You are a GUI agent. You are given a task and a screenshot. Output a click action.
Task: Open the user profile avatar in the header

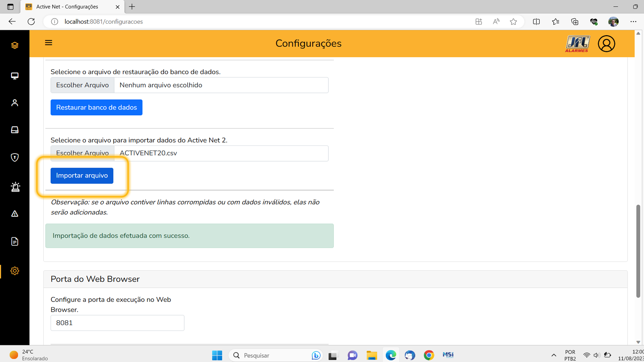[606, 44]
